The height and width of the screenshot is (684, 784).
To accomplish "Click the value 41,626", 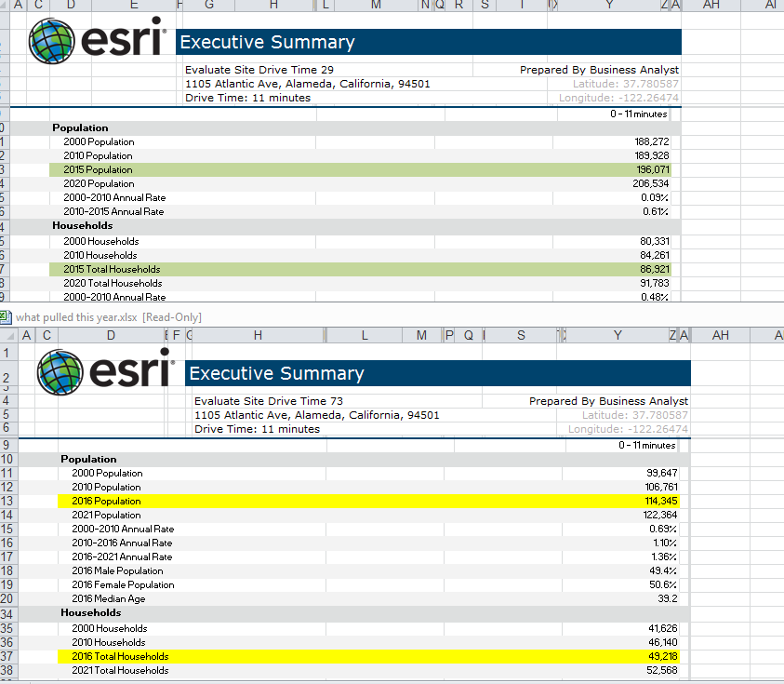I will pos(663,628).
